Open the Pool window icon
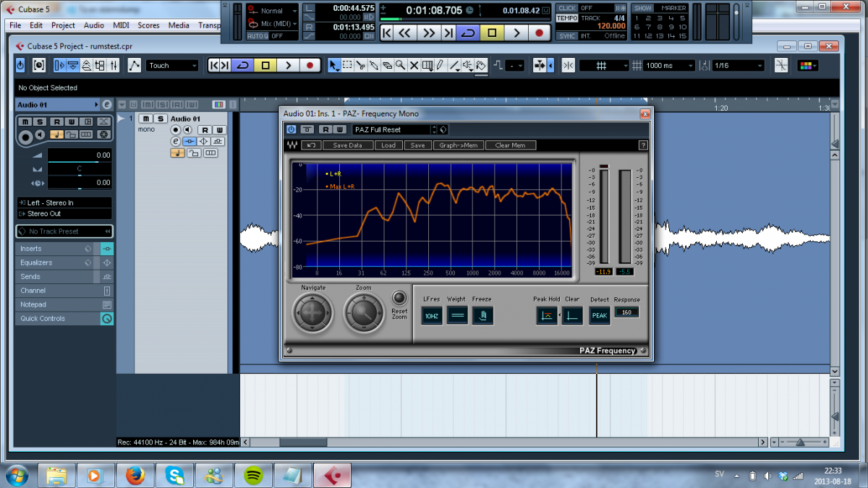The image size is (868, 488). click(x=100, y=65)
